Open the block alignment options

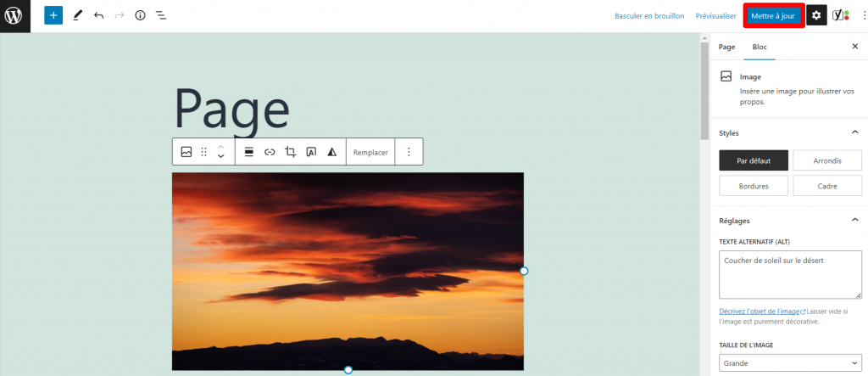point(249,152)
